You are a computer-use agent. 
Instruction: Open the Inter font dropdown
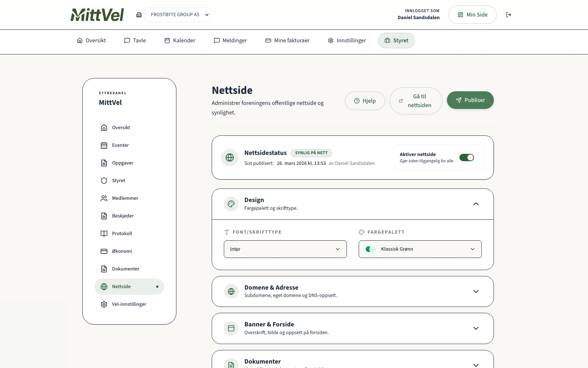[285, 249]
